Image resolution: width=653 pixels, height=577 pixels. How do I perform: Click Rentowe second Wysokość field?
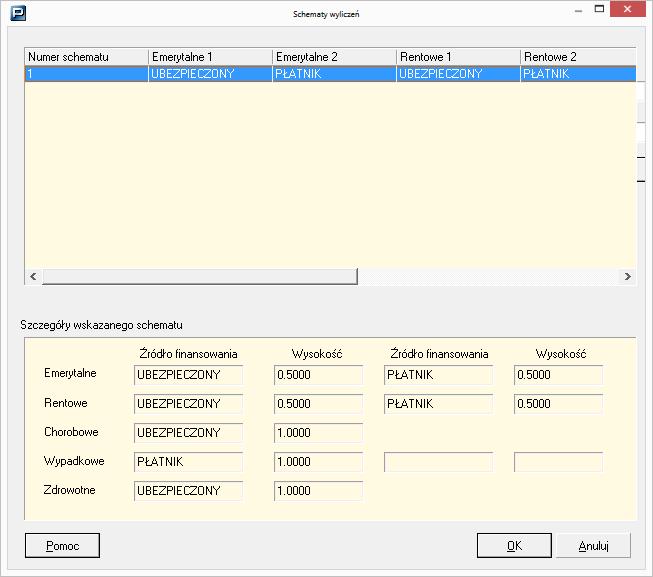click(558, 404)
